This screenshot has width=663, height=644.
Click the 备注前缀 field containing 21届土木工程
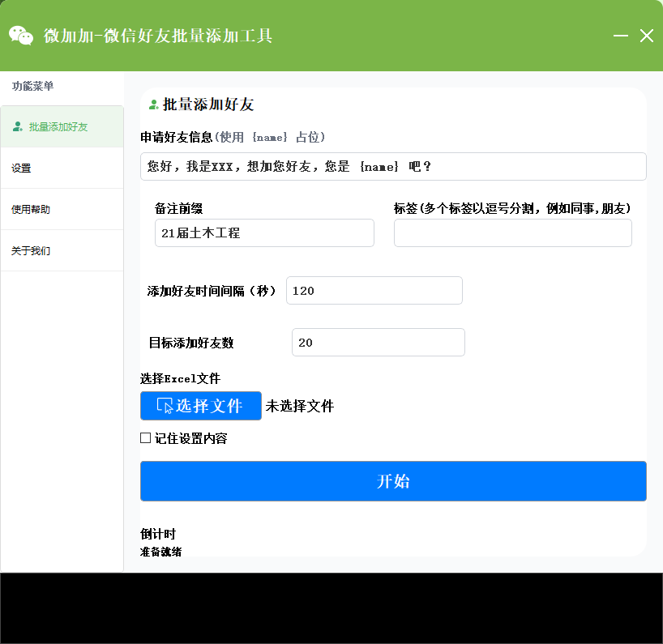pyautogui.click(x=264, y=233)
